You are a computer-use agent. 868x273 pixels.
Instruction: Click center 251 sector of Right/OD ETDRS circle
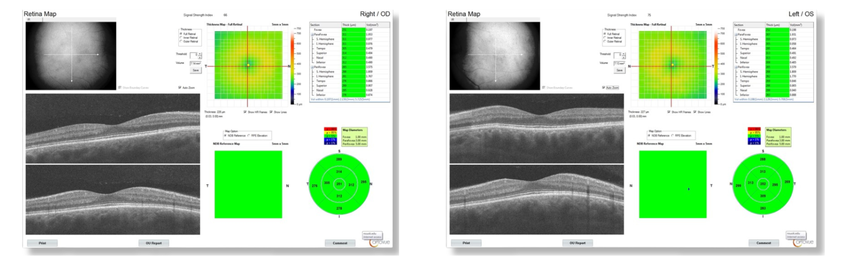[339, 184]
